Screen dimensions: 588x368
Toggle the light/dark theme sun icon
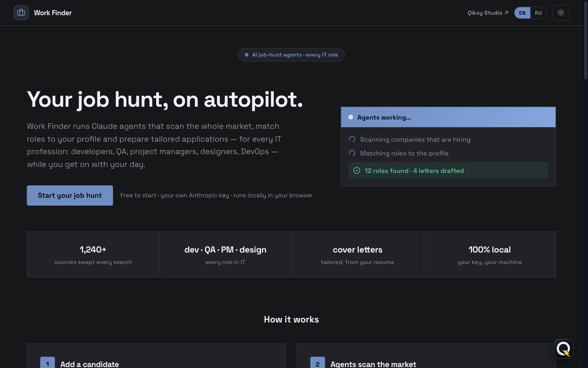[x=561, y=13]
